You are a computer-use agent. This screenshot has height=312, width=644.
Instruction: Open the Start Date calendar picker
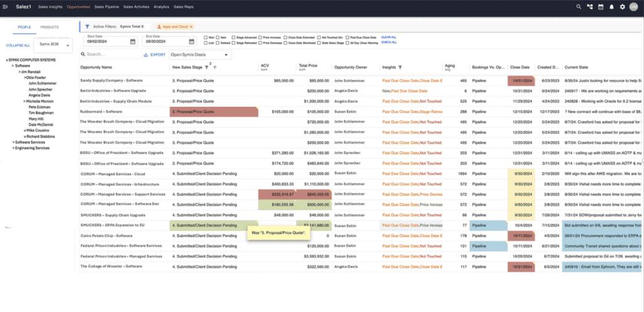click(x=133, y=42)
